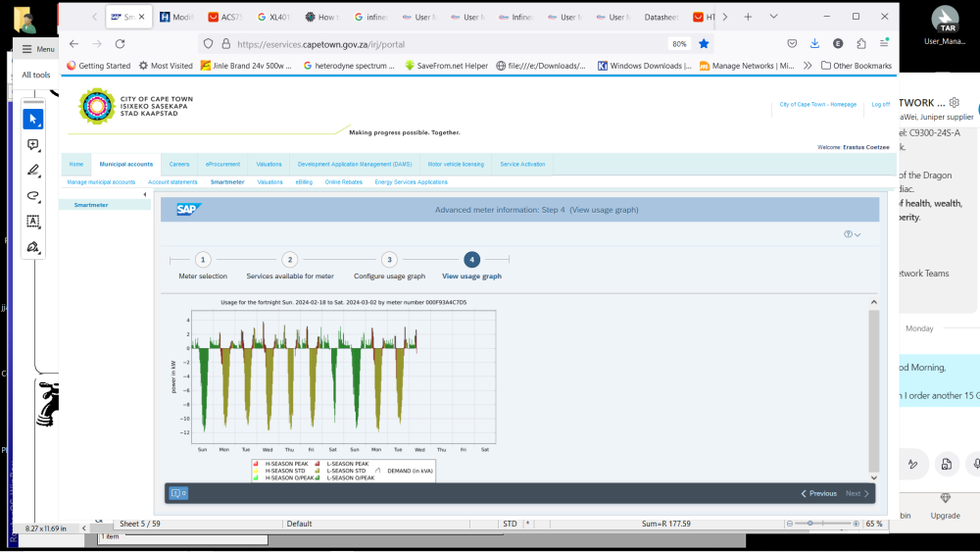Reload the current page
This screenshot has width=980, height=552.
tap(120, 44)
